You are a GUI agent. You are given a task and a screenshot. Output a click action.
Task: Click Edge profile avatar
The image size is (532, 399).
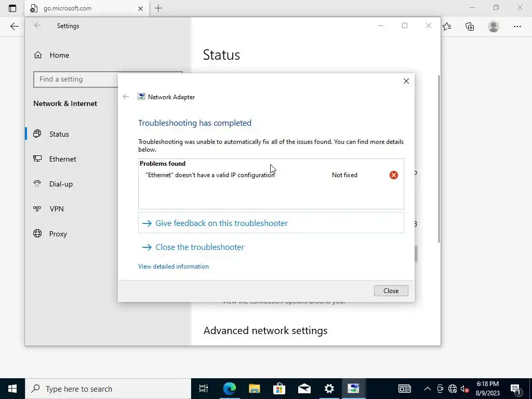[x=494, y=26]
